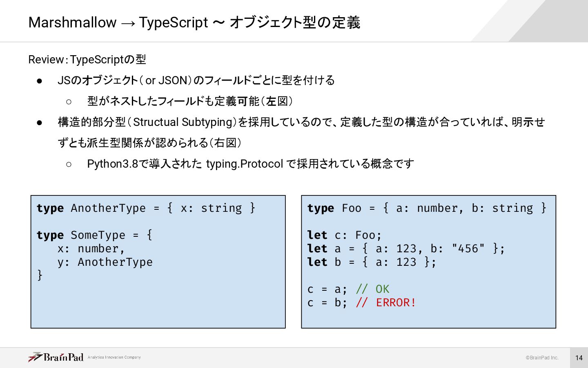The height and width of the screenshot is (368, 588).
Task: Click the code line 'type Foo = { a: number, b: string }'
Action: click(427, 208)
